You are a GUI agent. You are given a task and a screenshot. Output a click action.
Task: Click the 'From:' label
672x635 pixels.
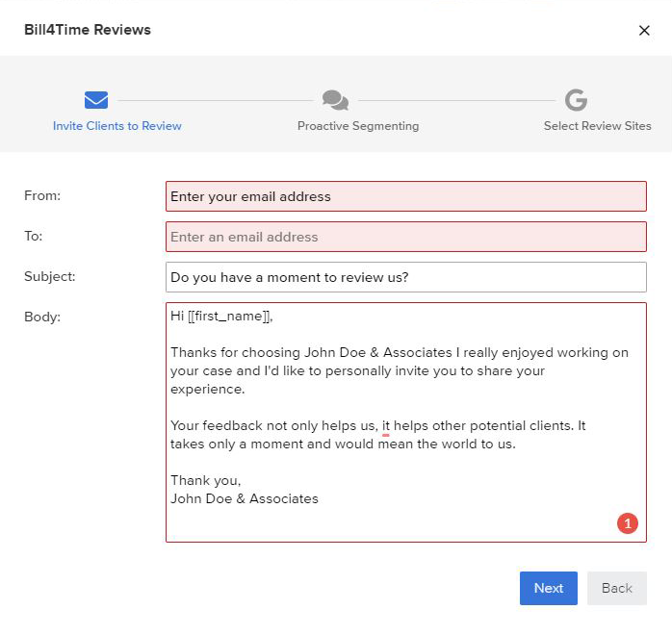click(x=42, y=195)
